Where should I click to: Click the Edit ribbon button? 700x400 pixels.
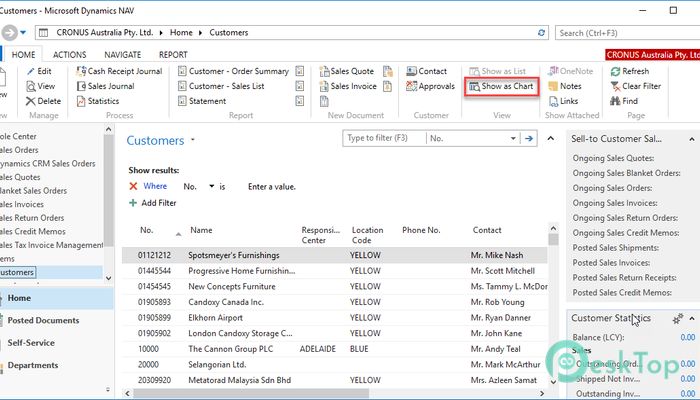[39, 71]
